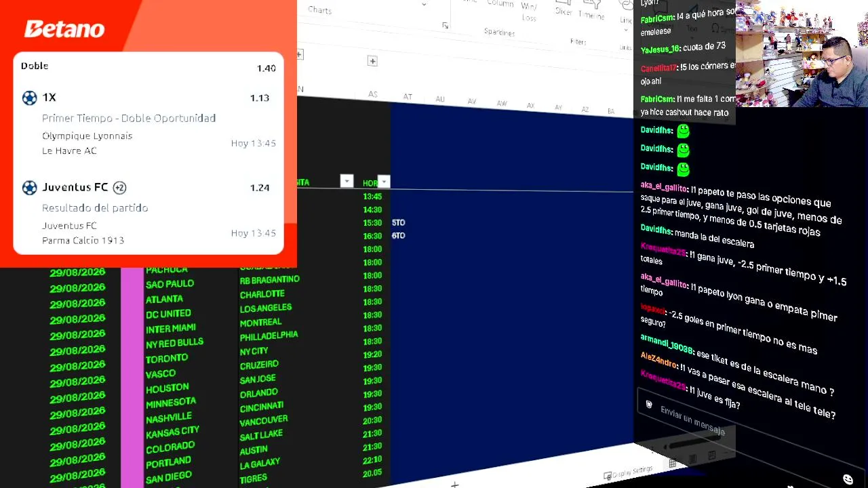Viewport: 868px width, 488px height.
Task: Click the Parma Calcio 1913 team name
Action: click(x=83, y=241)
